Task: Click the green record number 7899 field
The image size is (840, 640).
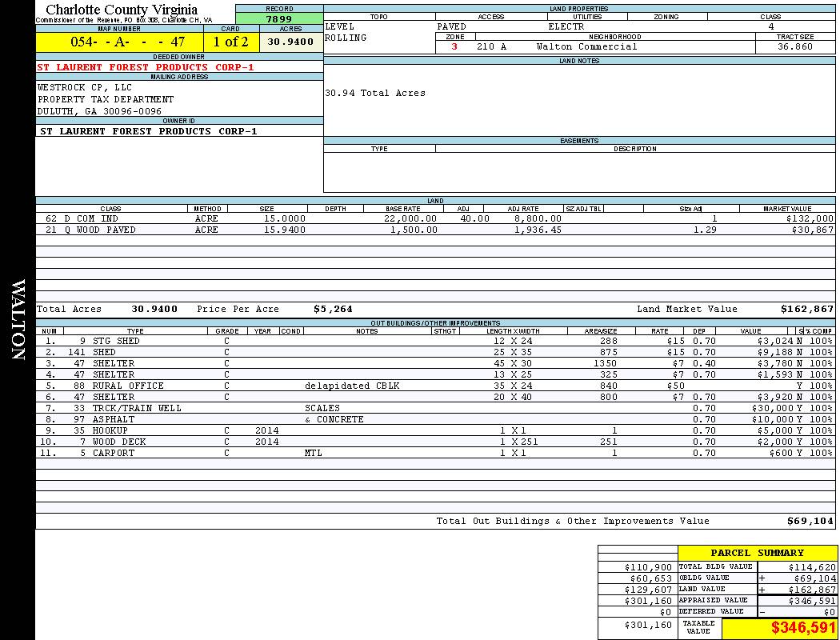Action: tap(279, 19)
